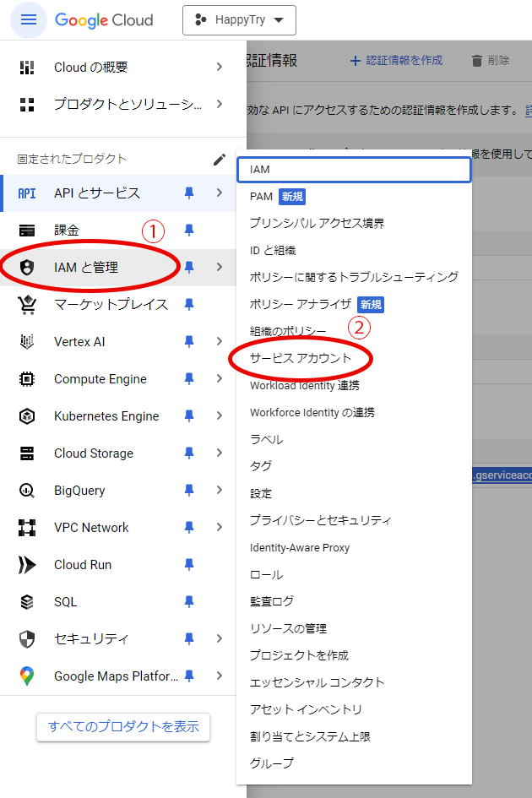Image resolution: width=532 pixels, height=798 pixels.
Task: Click the Kubernetes Engine icon
Action: [x=27, y=416]
